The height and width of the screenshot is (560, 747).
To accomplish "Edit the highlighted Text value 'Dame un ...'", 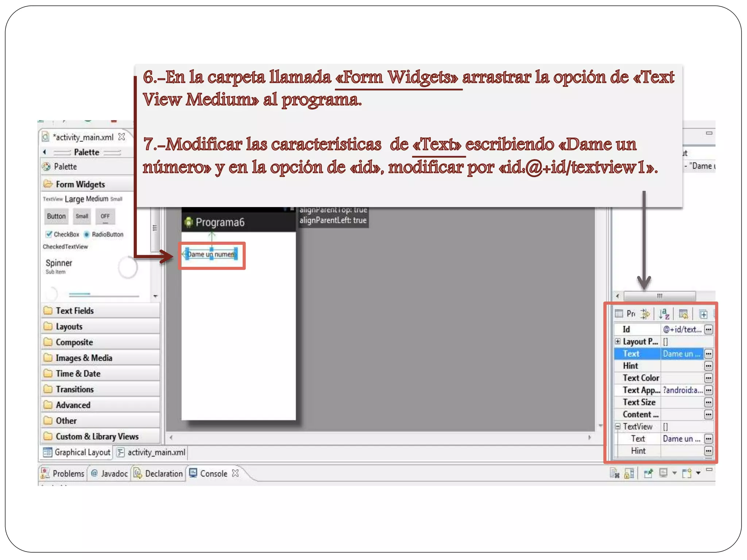I will pyautogui.click(x=682, y=354).
